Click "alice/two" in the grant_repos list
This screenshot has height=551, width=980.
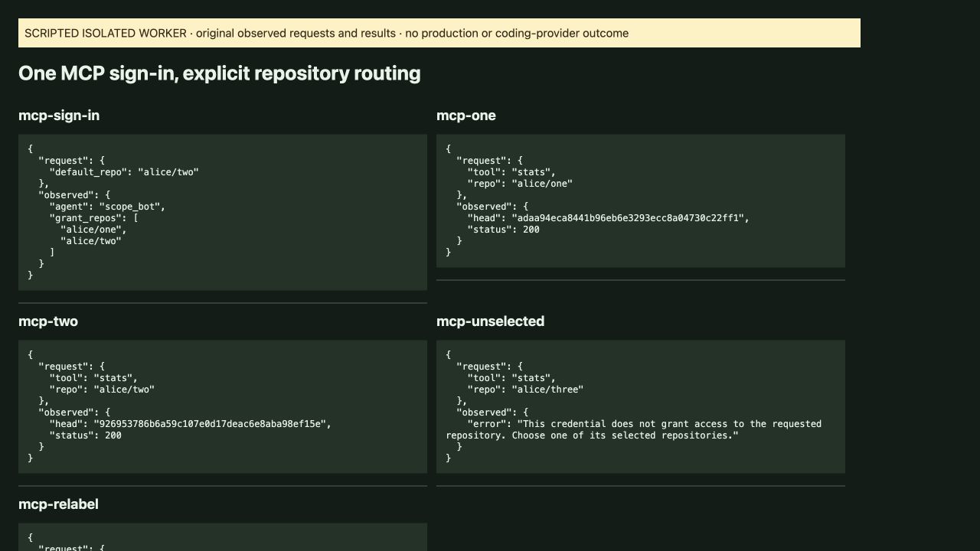(91, 241)
